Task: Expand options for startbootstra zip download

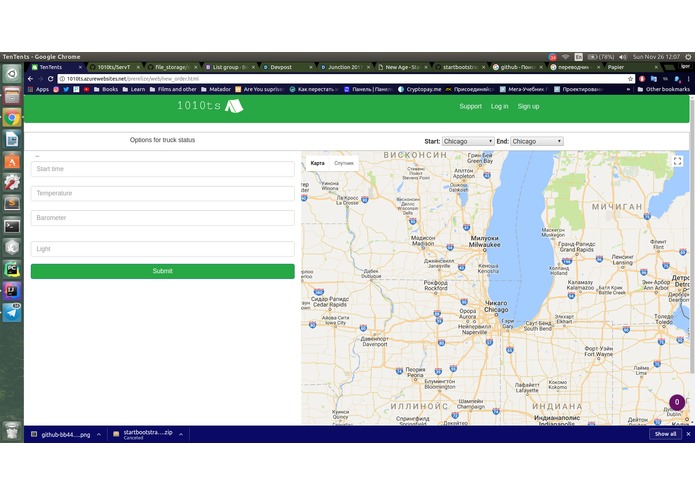Action: click(x=181, y=435)
